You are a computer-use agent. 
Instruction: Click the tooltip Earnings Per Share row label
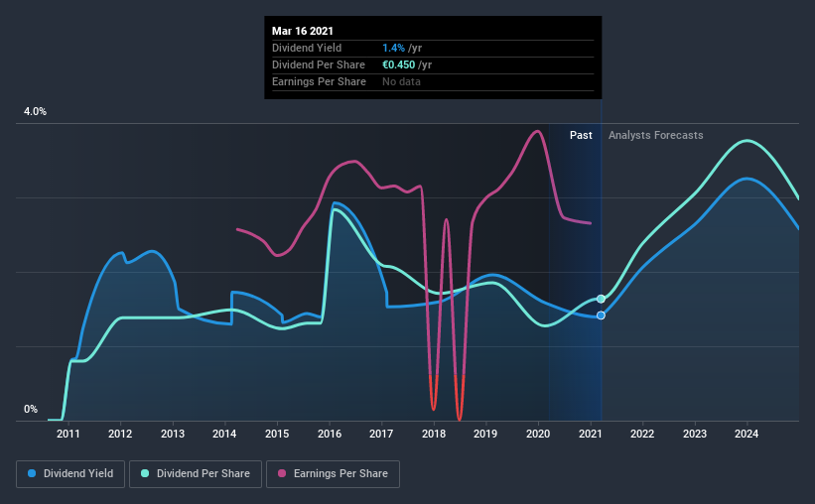pyautogui.click(x=319, y=81)
